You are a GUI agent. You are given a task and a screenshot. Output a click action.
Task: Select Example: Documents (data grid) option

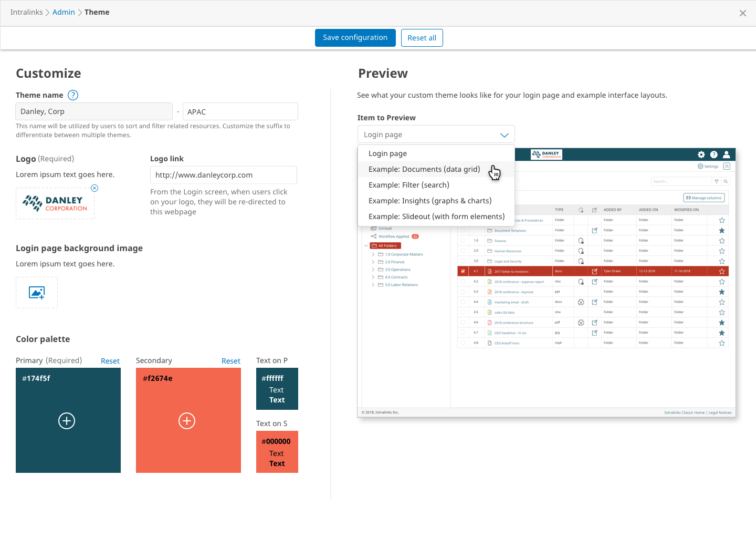coord(436,169)
